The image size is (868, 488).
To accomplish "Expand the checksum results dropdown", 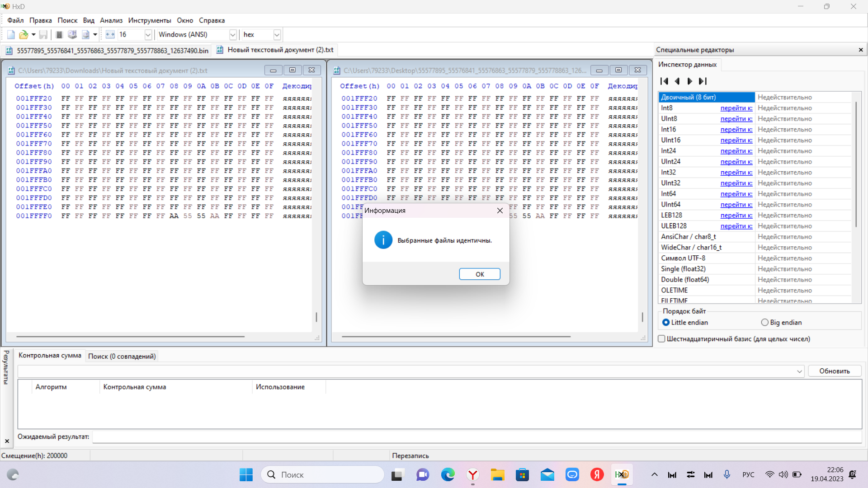I will pyautogui.click(x=799, y=371).
